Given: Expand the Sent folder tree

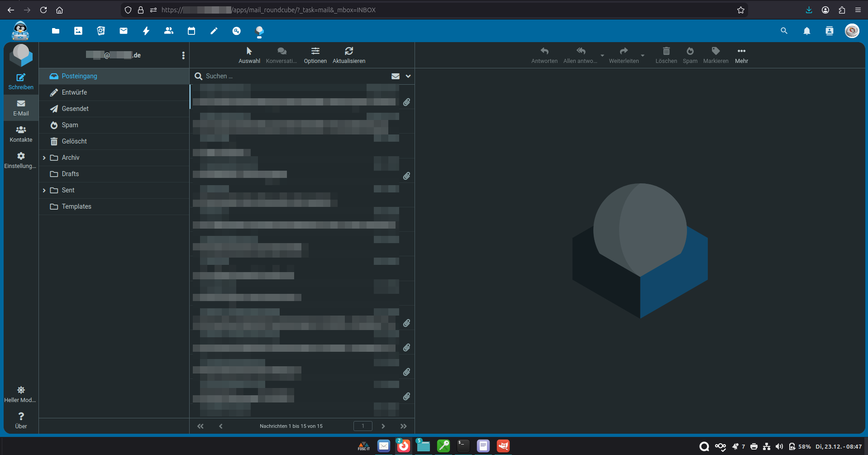Looking at the screenshot, I should (x=44, y=190).
